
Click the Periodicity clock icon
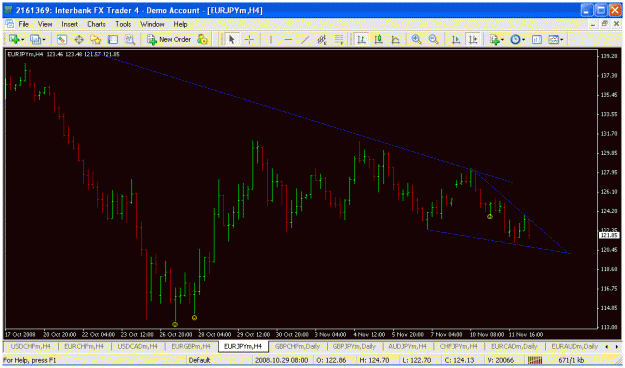515,39
